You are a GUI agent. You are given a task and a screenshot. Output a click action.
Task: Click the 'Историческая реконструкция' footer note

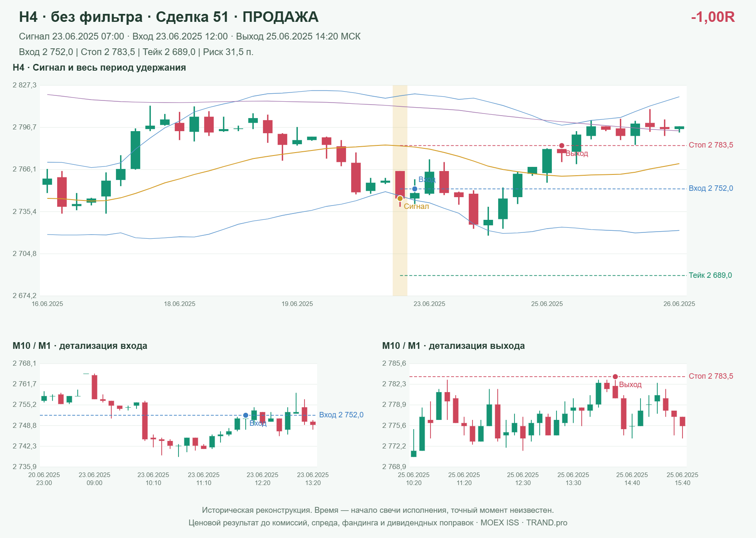click(378, 510)
